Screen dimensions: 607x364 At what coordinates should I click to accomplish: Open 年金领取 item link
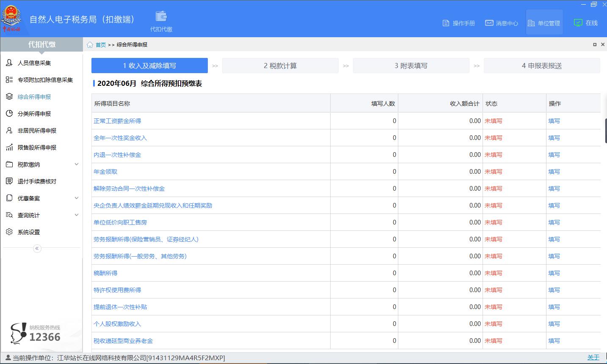105,172
